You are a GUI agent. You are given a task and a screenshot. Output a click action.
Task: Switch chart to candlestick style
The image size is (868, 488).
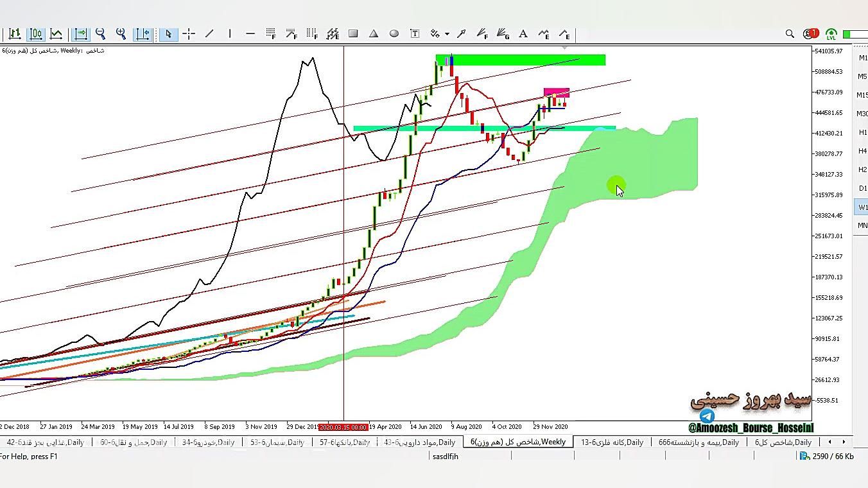[35, 34]
